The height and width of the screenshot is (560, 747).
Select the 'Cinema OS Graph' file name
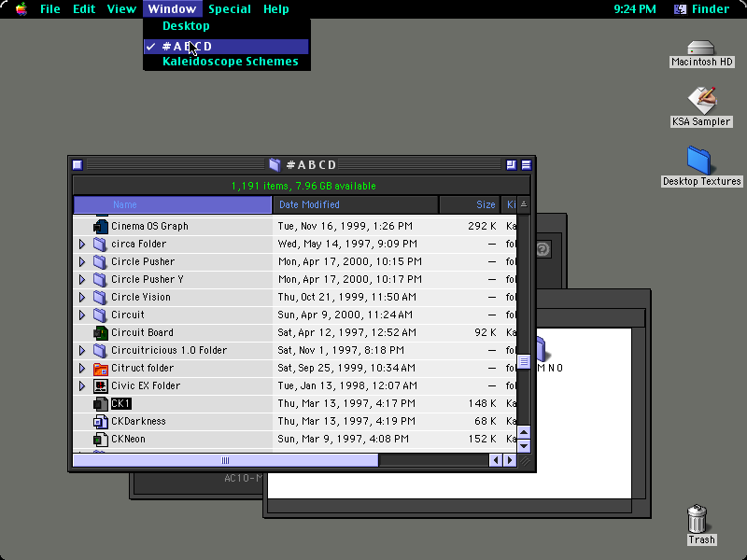click(149, 226)
